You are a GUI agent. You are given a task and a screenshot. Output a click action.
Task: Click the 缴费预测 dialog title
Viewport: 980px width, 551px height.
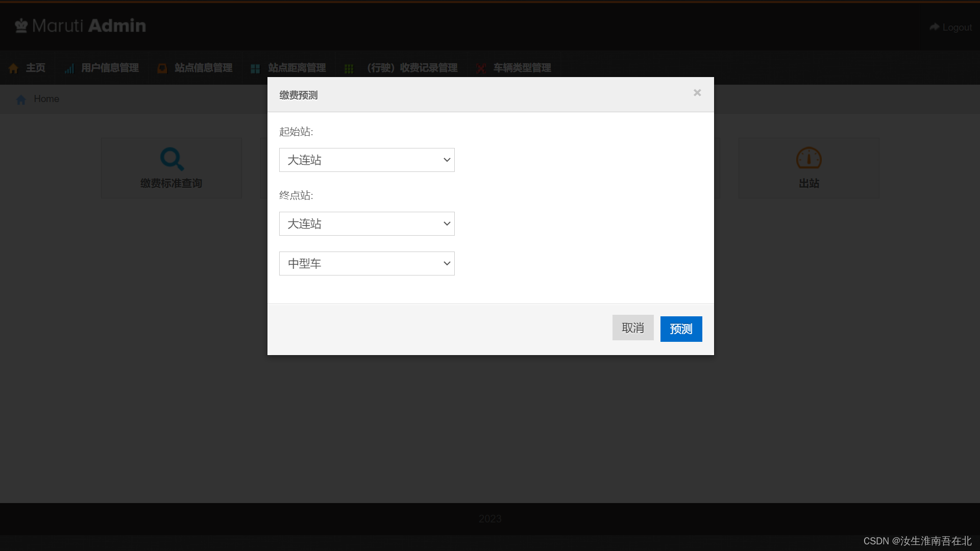click(x=299, y=95)
